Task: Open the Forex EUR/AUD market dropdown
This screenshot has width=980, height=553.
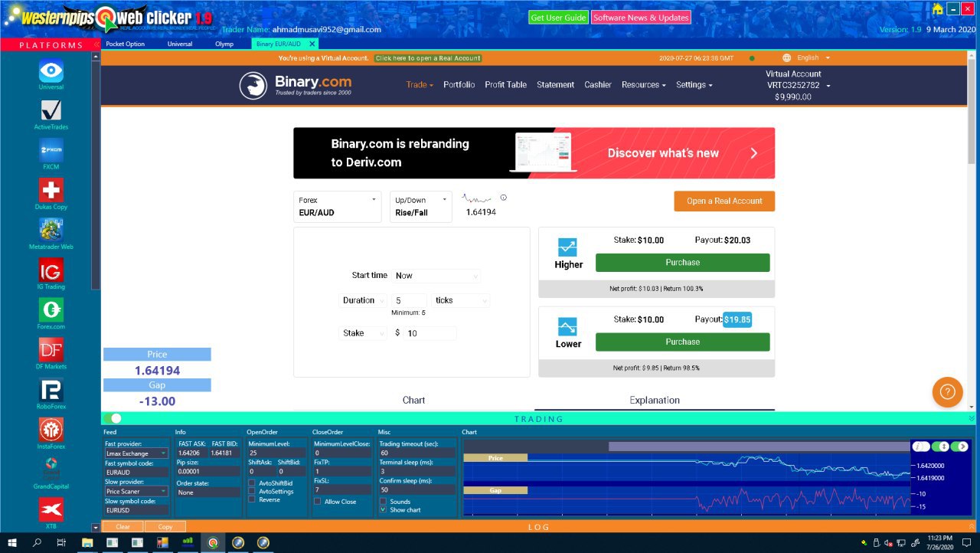Action: point(337,206)
